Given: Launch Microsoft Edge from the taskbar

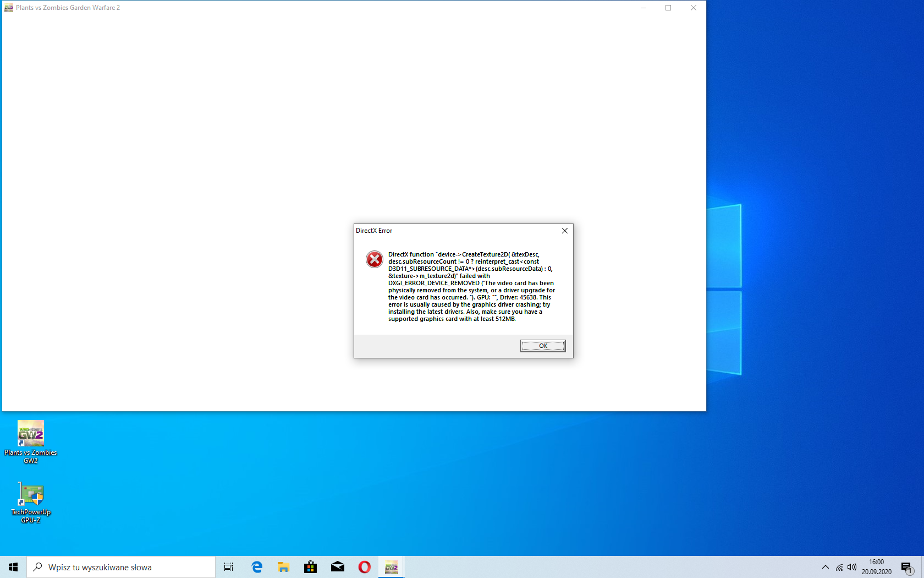Looking at the screenshot, I should 257,567.
